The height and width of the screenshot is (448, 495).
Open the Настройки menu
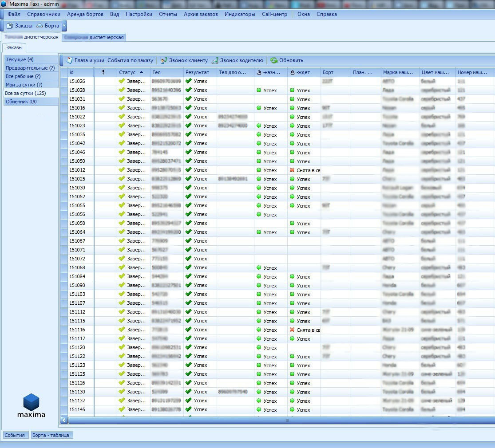click(x=139, y=14)
